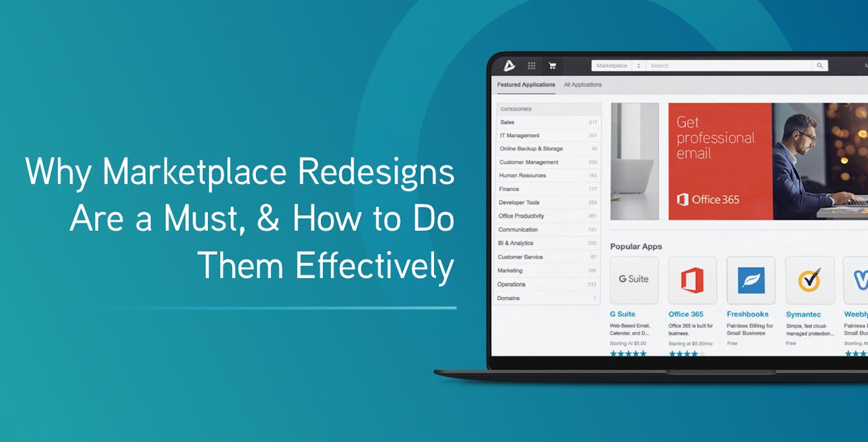Click the AppDirect logo icon
The image size is (868, 442).
point(509,66)
